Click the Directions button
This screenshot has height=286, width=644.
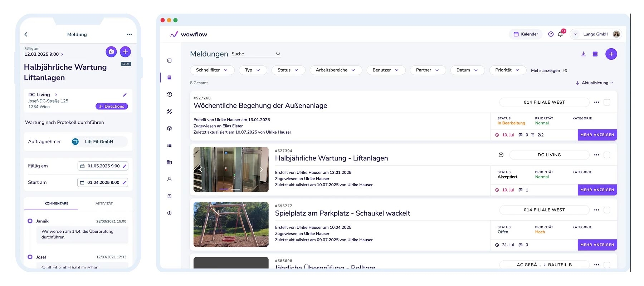[112, 106]
